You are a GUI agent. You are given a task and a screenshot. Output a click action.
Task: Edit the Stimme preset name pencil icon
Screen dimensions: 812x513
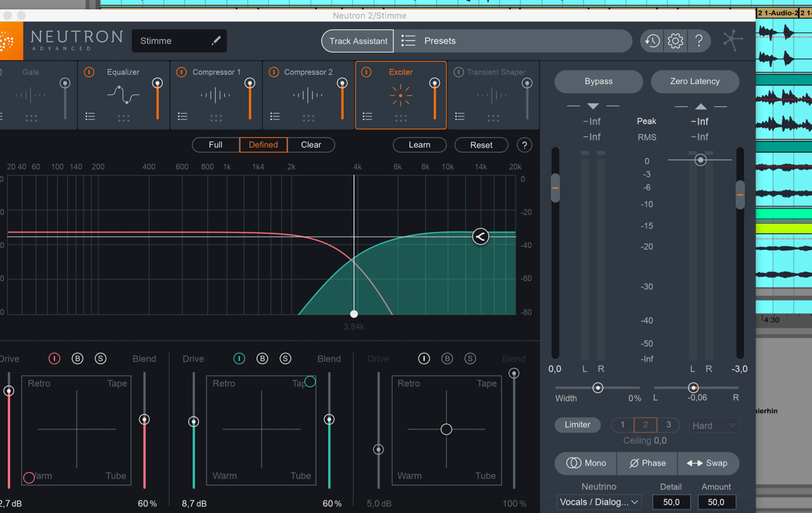click(216, 41)
